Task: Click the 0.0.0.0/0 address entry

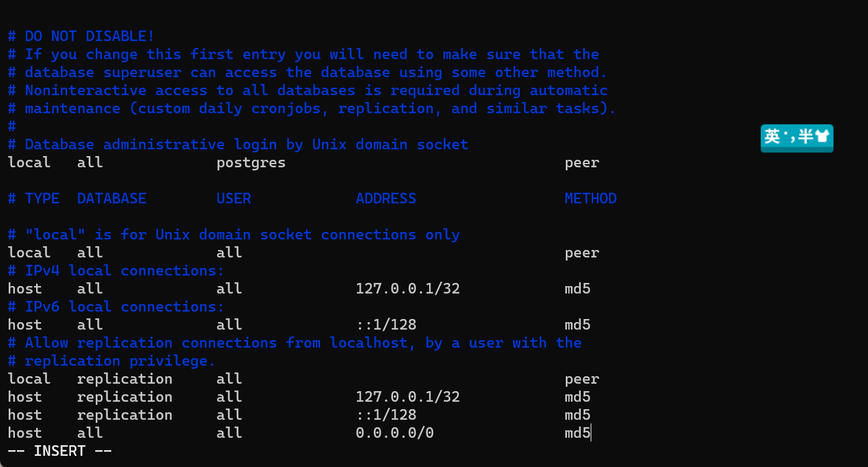Action: 395,433
